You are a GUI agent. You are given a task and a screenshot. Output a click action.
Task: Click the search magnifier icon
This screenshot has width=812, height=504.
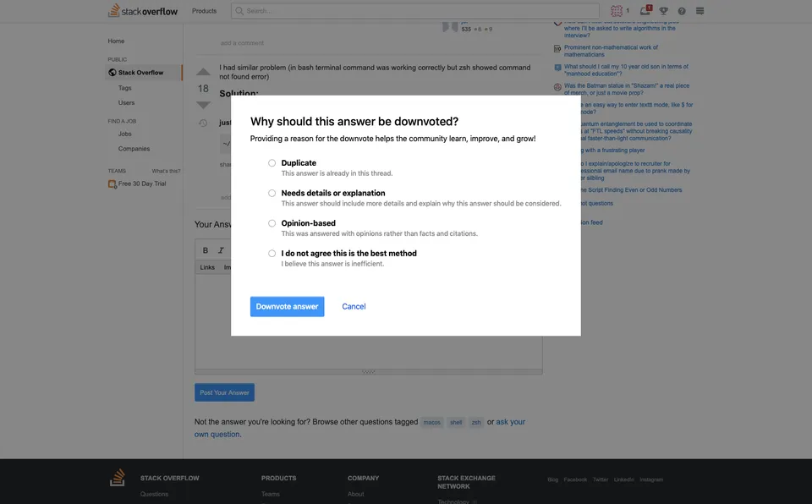tap(239, 11)
